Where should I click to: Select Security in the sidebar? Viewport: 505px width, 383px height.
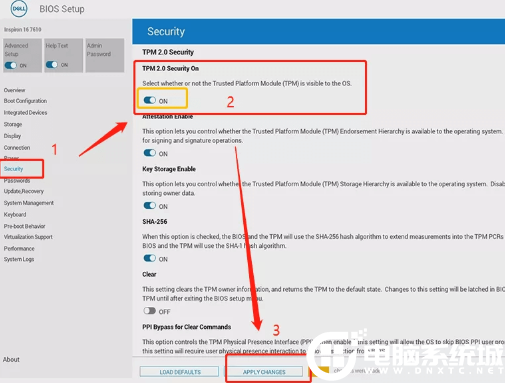[x=13, y=169]
